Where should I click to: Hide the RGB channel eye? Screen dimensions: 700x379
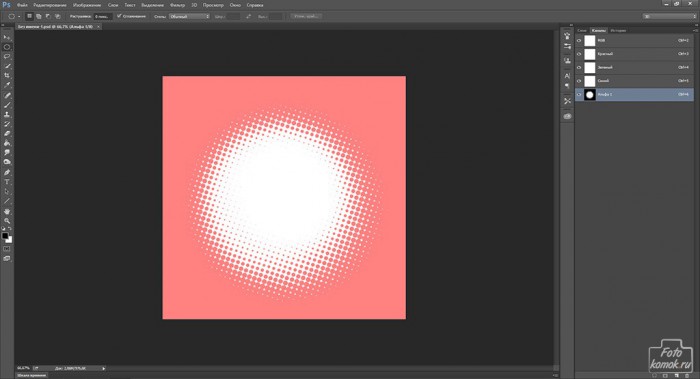pyautogui.click(x=579, y=41)
